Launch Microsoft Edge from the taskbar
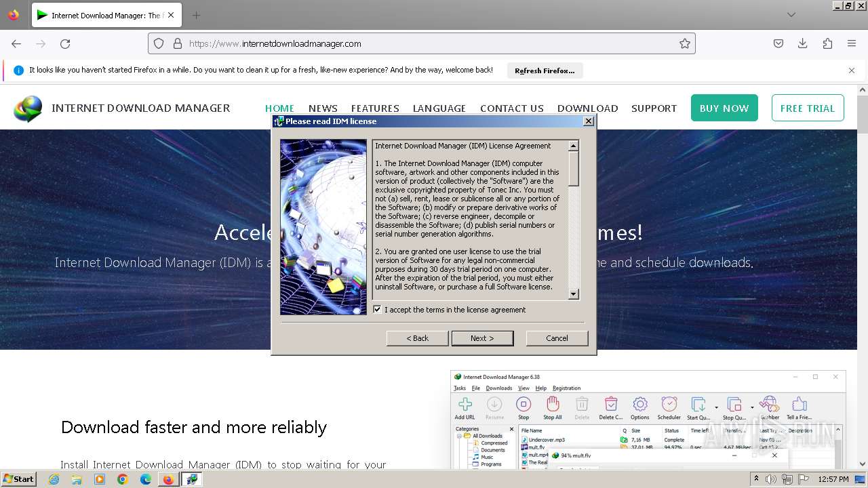868x488 pixels. (x=146, y=479)
